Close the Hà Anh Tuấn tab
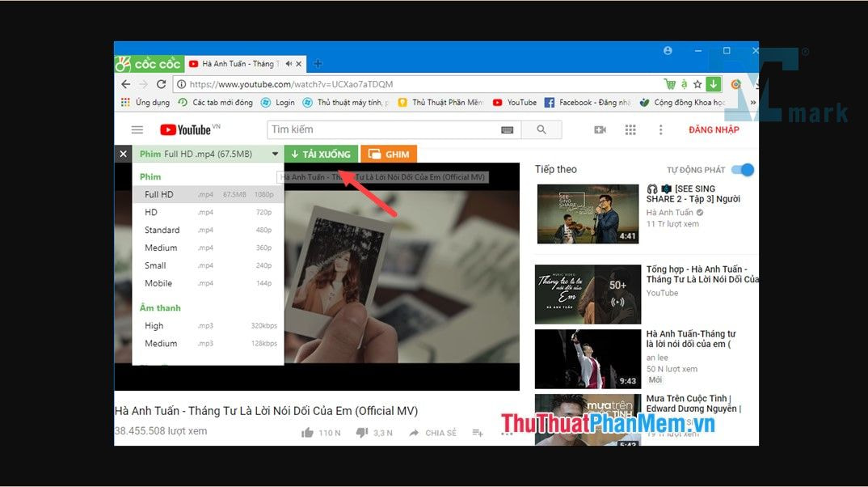This screenshot has width=868, height=487. [299, 64]
